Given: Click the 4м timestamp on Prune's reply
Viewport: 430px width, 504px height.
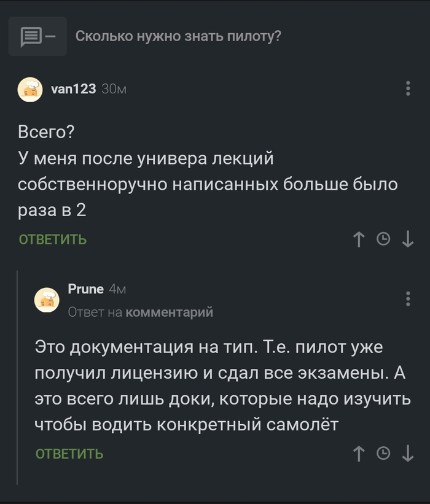Looking at the screenshot, I should point(117,289).
